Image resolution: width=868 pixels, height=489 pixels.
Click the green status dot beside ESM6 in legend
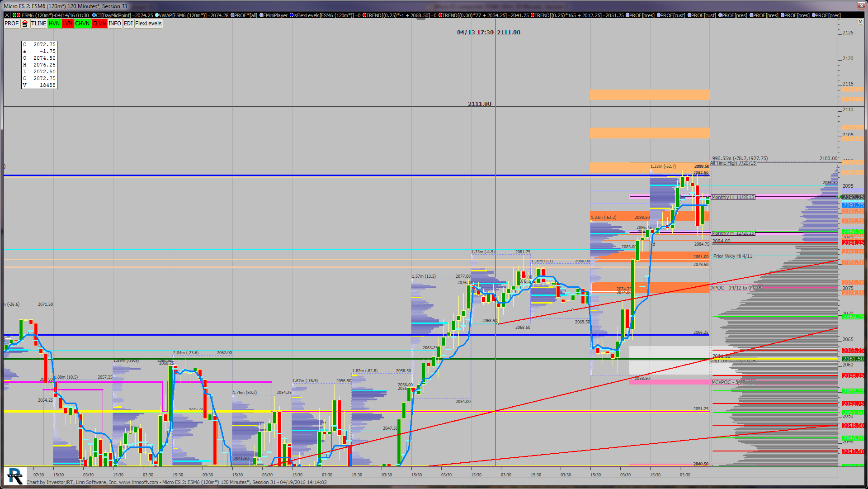14,15
